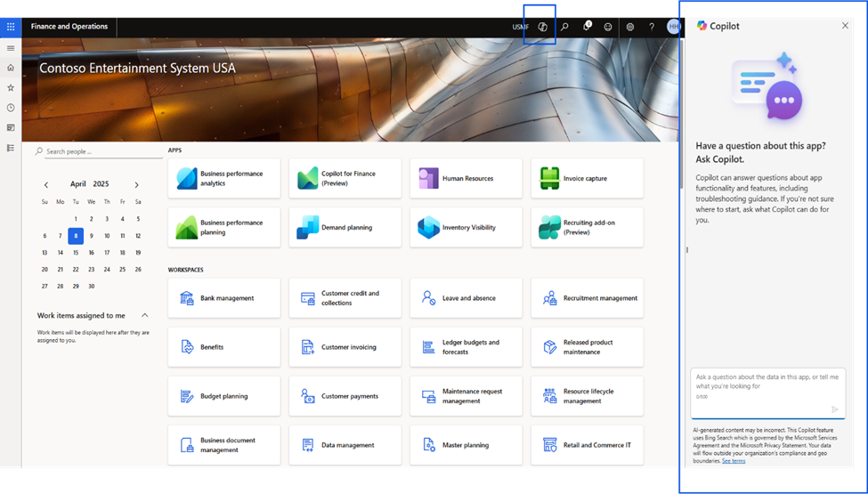Image resolution: width=868 pixels, height=494 pixels.
Task: Open the Human Resources app tile
Action: click(x=466, y=178)
